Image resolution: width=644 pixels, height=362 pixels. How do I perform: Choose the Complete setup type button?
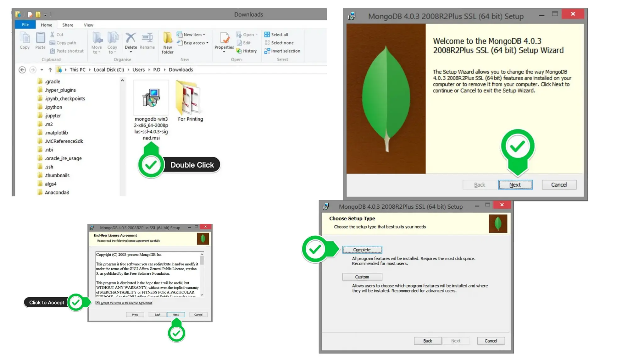[x=362, y=250]
